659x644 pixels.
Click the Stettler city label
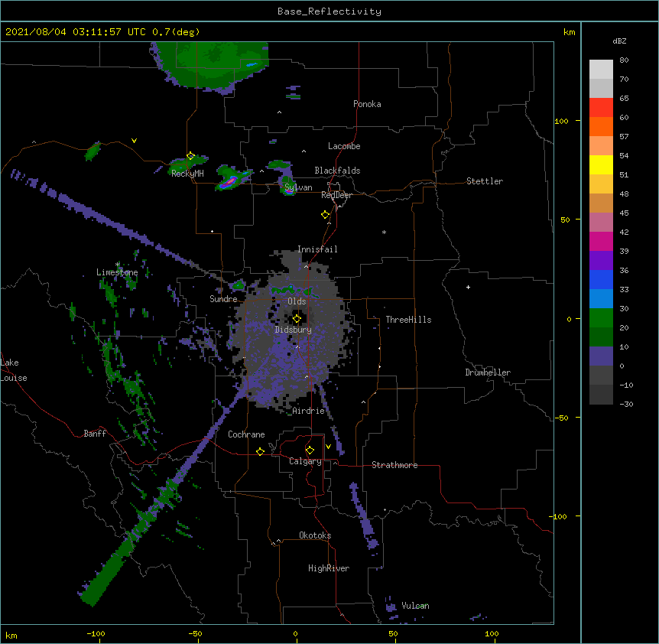(x=485, y=181)
